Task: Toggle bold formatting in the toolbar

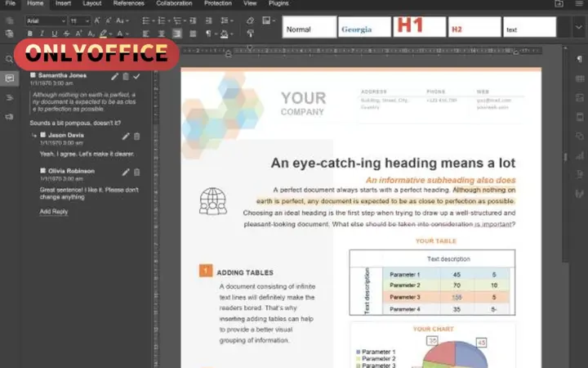Action: click(x=30, y=34)
